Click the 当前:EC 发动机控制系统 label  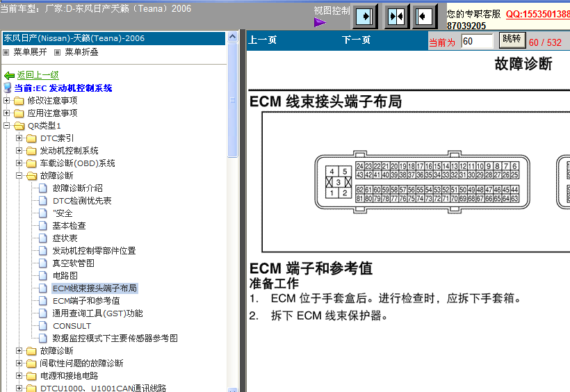pyautogui.click(x=63, y=88)
